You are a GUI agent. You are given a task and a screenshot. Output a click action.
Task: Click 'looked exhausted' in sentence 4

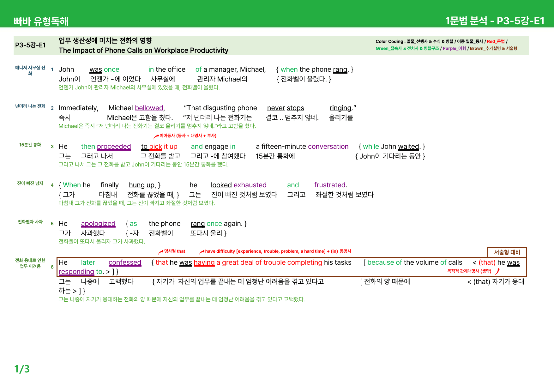pyautogui.click(x=239, y=185)
